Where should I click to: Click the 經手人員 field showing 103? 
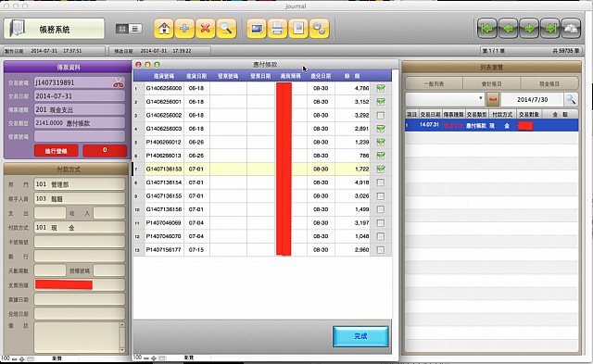[80, 198]
